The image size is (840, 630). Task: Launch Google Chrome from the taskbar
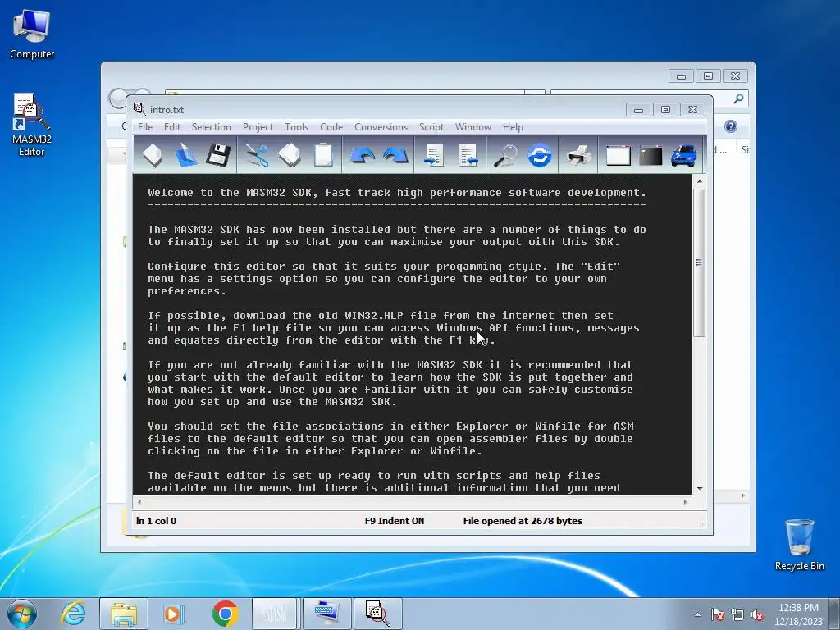tap(225, 614)
